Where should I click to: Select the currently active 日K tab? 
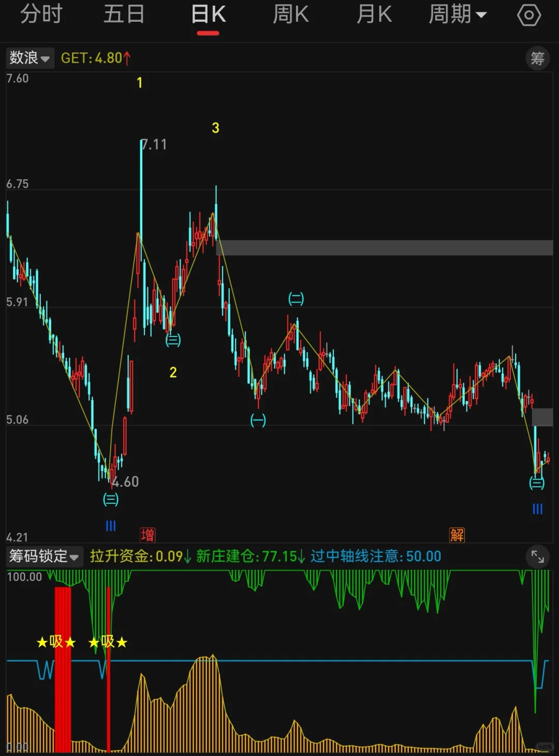(x=208, y=14)
